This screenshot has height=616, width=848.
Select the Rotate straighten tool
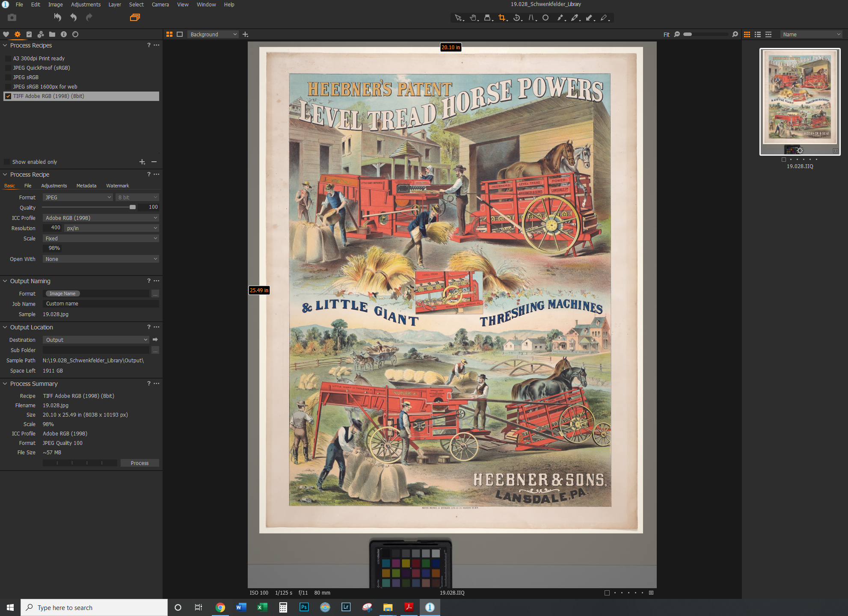517,18
